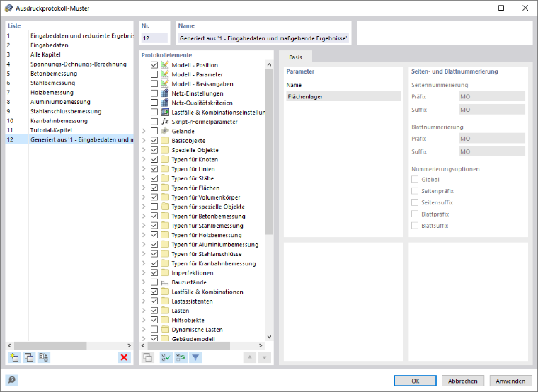This screenshot has height=392, width=538.
Task: Switch to the Basis tab
Action: 295,57
